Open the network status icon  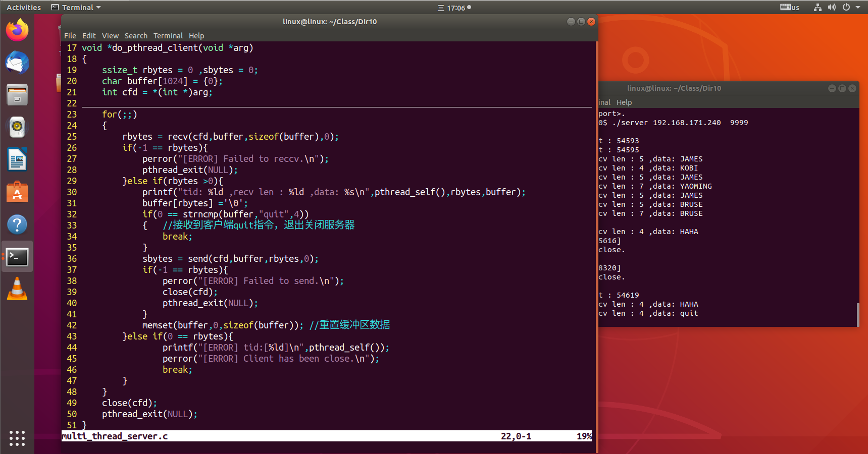point(818,7)
